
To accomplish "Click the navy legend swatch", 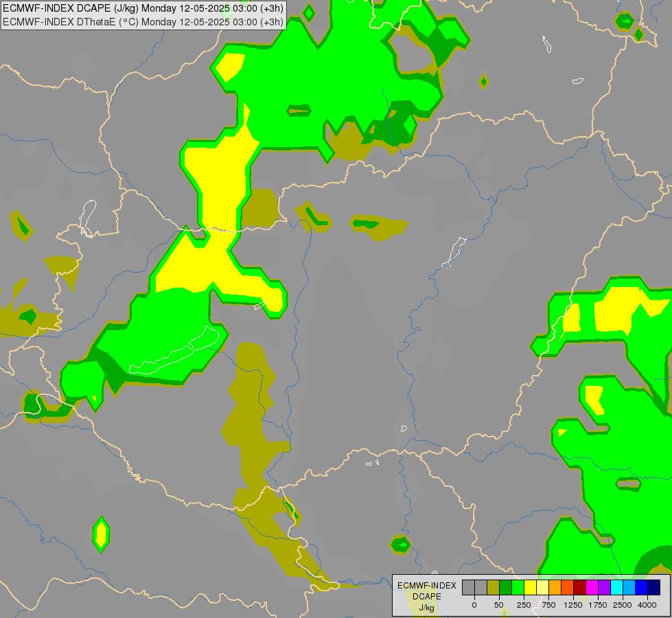I will click(x=653, y=588).
